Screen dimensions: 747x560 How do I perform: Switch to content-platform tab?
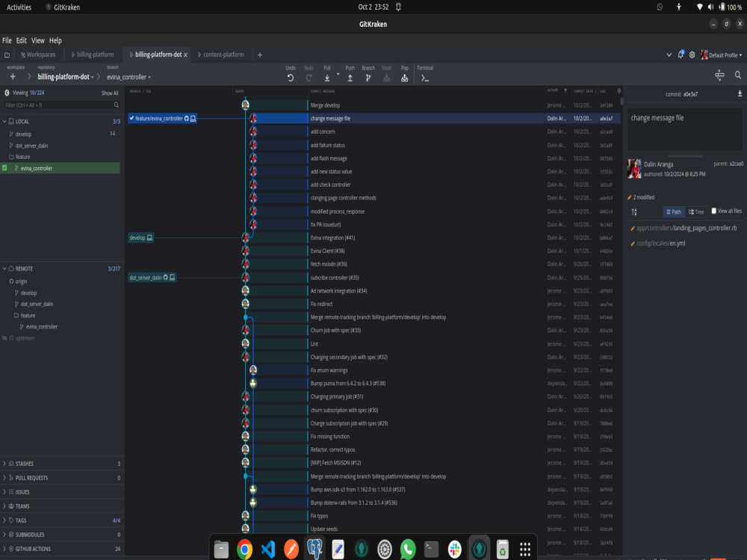point(220,55)
